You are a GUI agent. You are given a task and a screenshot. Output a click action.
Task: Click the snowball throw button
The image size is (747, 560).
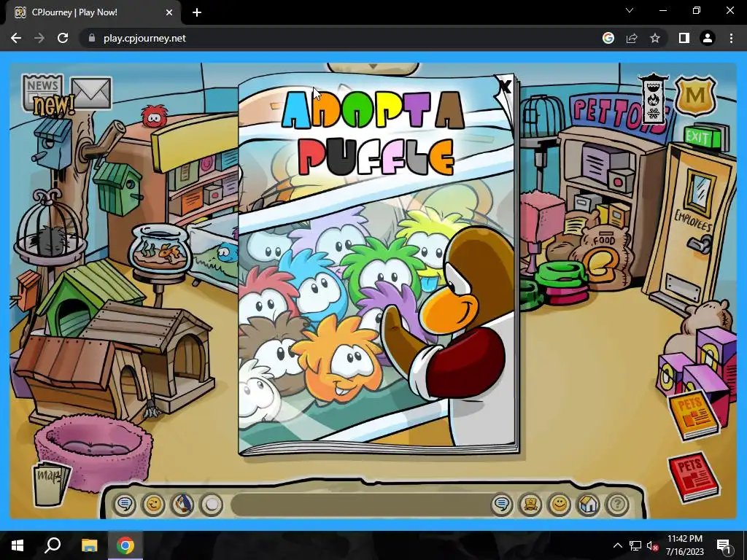click(212, 504)
